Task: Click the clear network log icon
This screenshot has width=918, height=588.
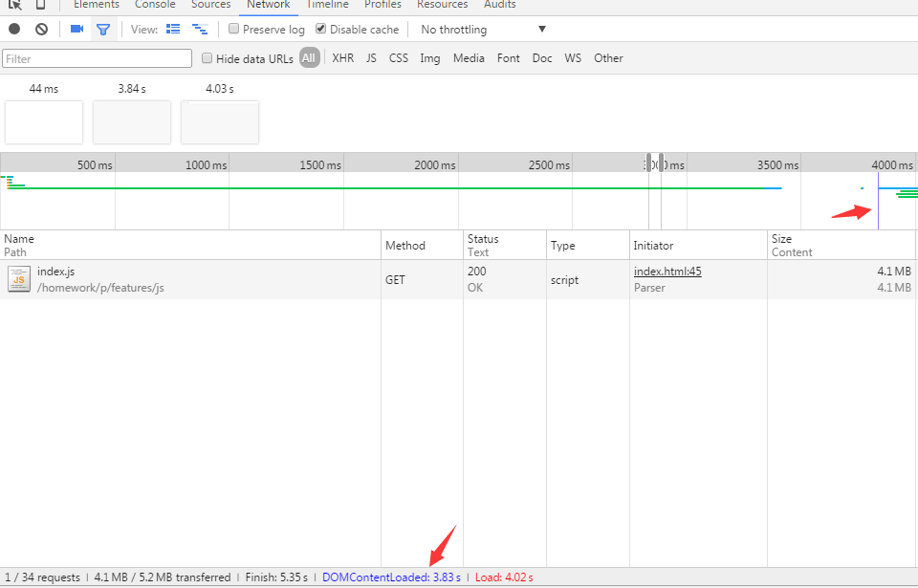Action: [x=41, y=30]
